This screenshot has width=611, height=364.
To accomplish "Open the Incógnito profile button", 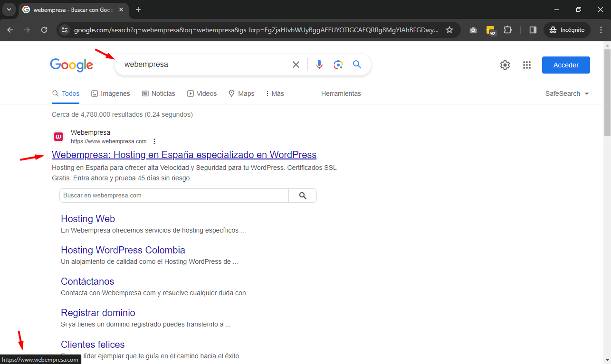I will coord(567,30).
